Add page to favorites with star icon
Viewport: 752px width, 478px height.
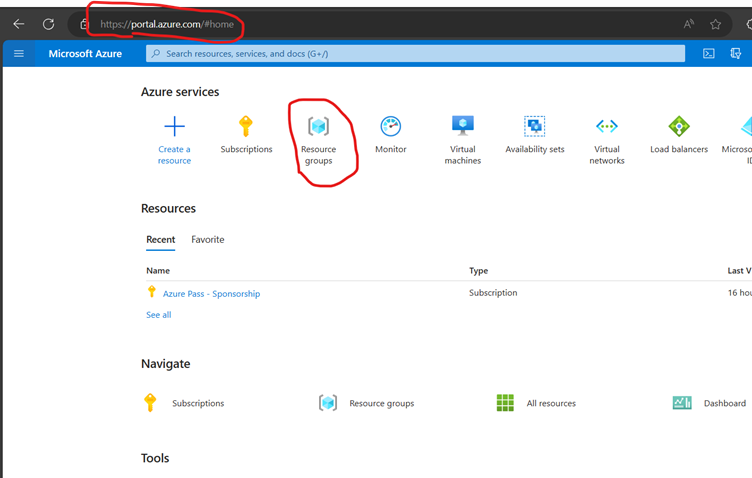tap(716, 24)
